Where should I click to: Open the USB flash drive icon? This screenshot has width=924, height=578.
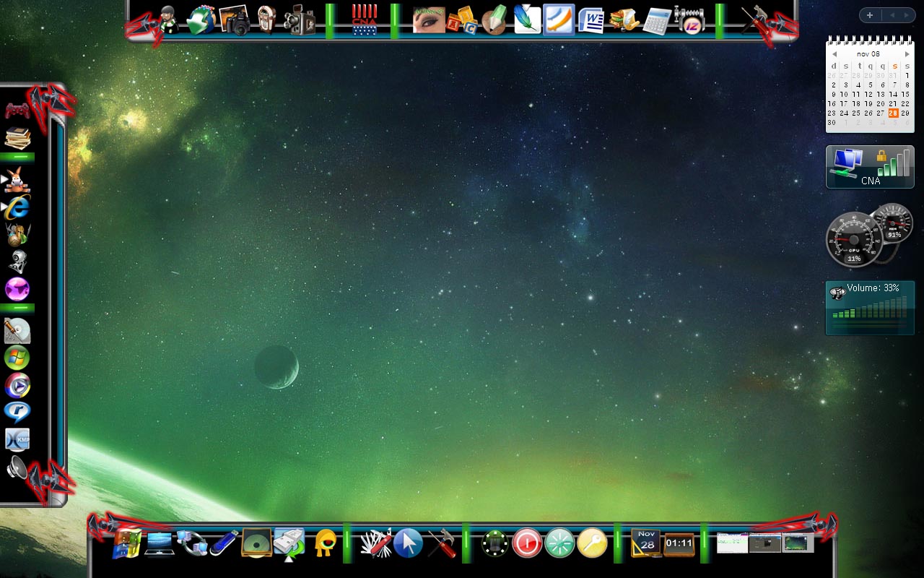click(x=224, y=542)
